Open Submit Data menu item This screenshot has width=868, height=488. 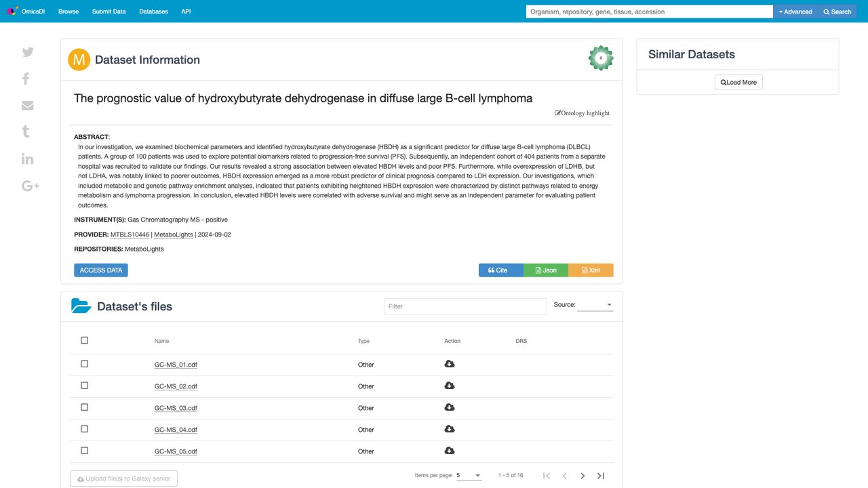tap(108, 12)
